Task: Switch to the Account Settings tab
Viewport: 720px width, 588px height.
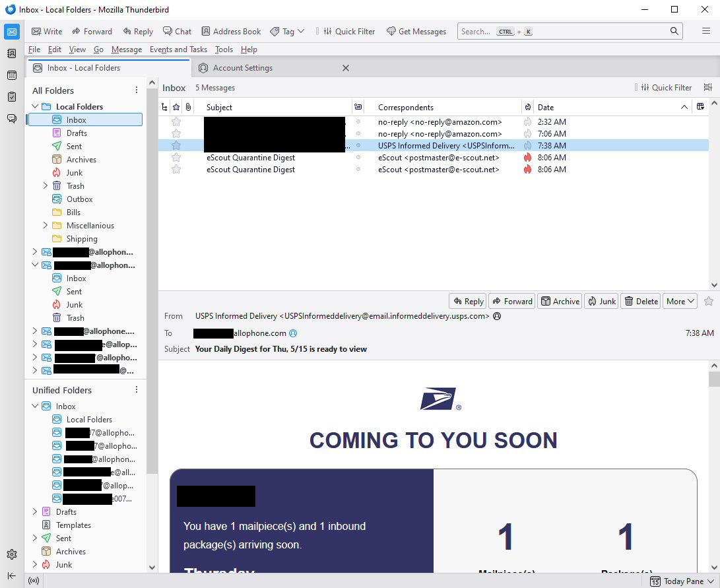Action: (x=274, y=68)
